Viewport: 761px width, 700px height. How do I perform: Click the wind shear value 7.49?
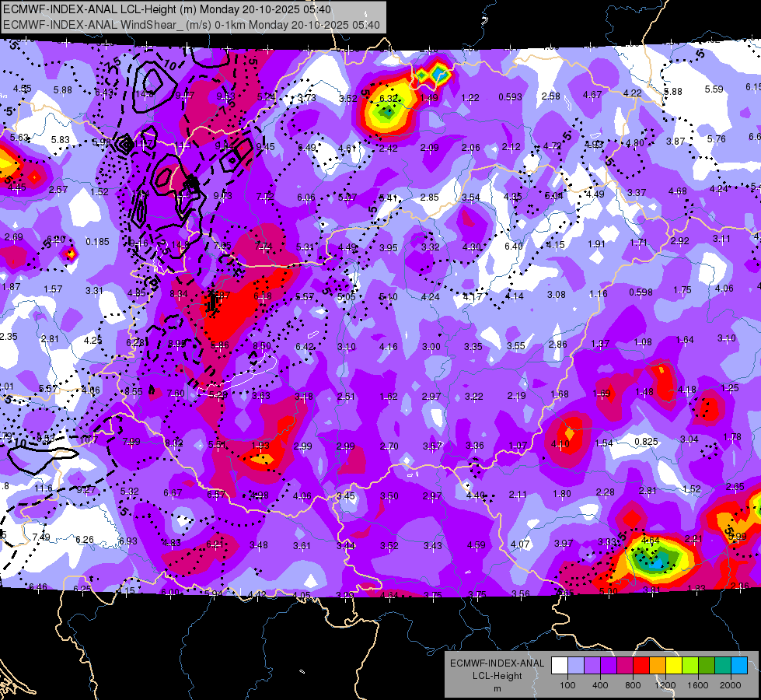click(x=41, y=537)
